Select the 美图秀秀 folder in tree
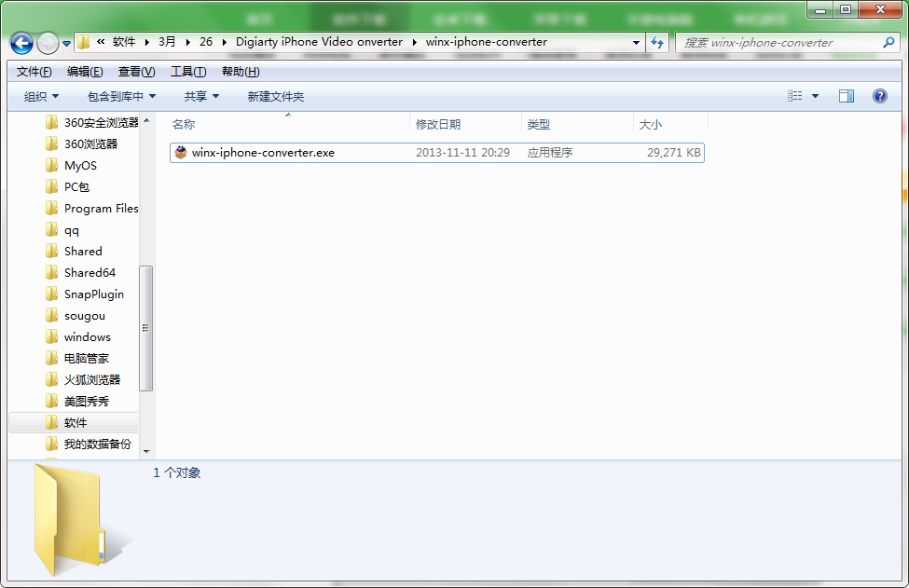This screenshot has width=909, height=588. pyautogui.click(x=77, y=402)
